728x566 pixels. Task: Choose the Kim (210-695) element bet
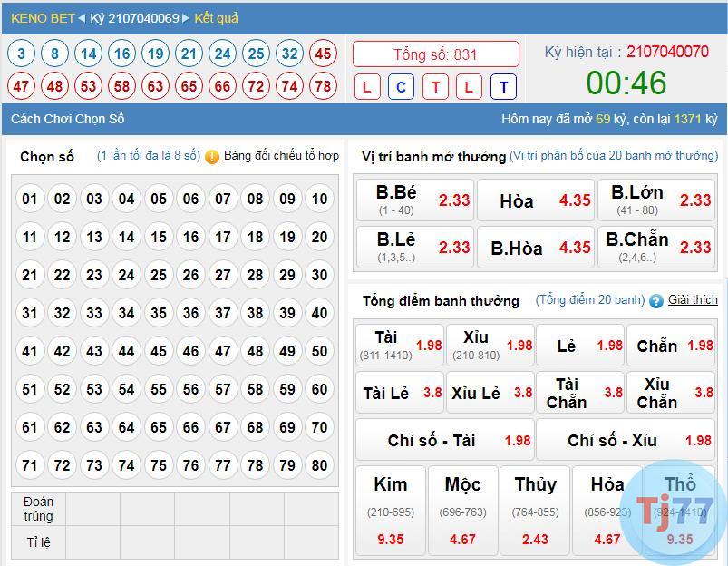point(390,510)
